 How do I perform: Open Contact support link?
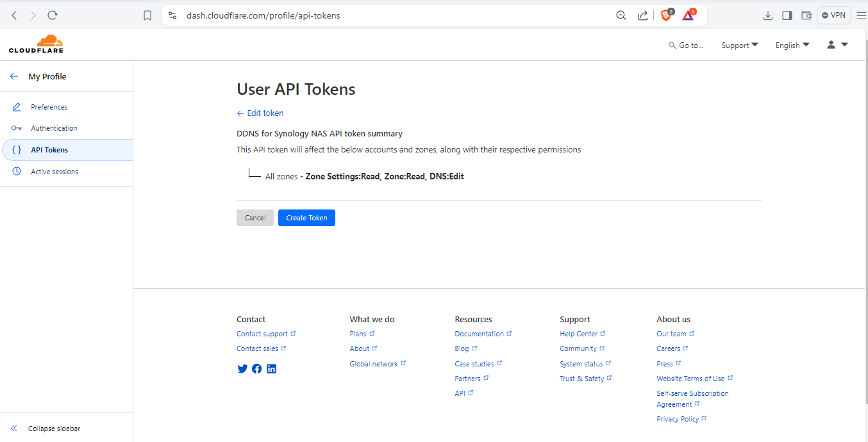click(266, 334)
